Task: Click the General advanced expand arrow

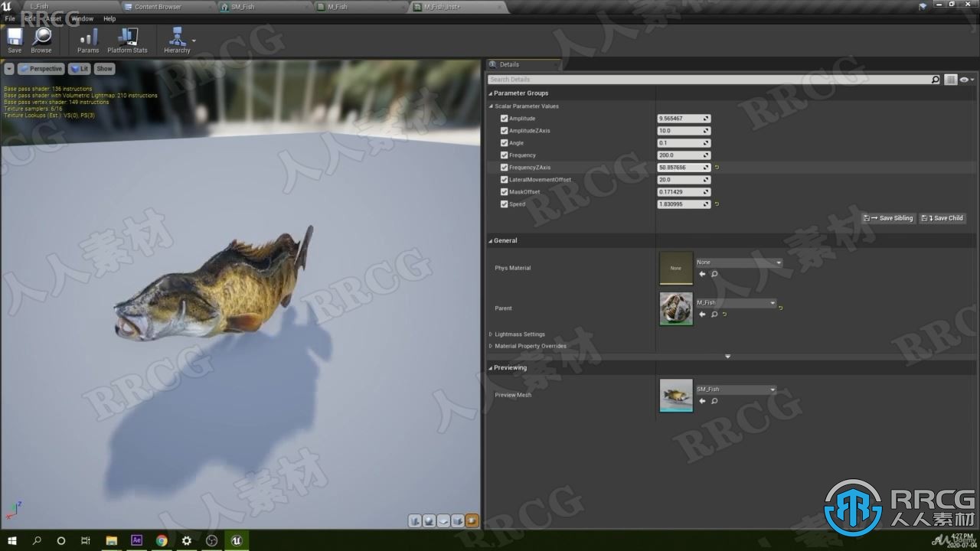Action: click(x=727, y=357)
